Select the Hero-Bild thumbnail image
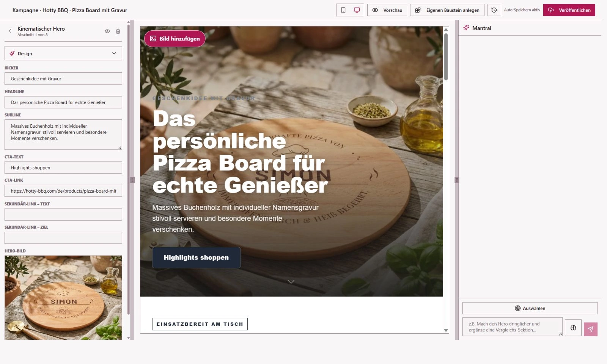The height and width of the screenshot is (364, 607). coord(63,297)
